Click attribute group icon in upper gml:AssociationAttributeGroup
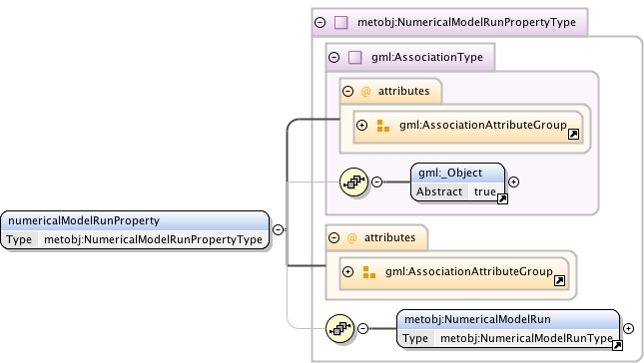Image resolution: width=644 pixels, height=363 pixels. (382, 126)
